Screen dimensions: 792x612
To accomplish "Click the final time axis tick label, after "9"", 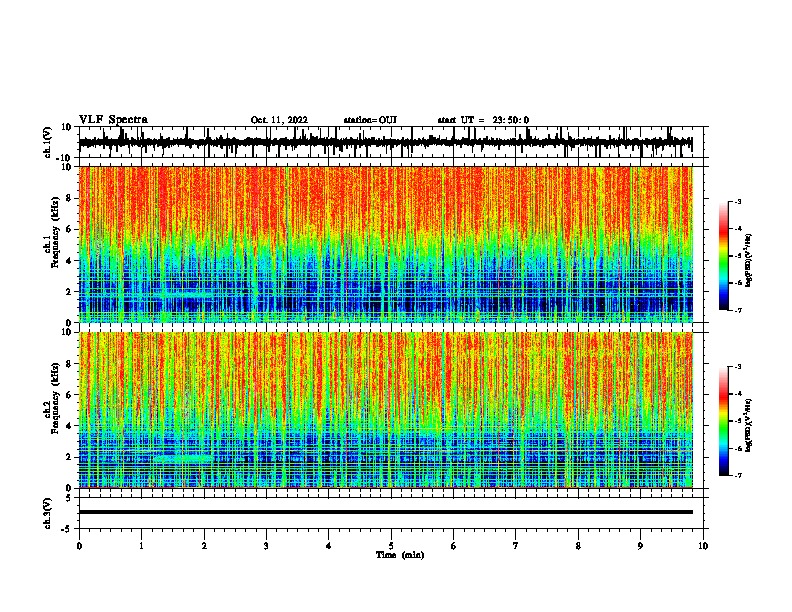I will [703, 546].
